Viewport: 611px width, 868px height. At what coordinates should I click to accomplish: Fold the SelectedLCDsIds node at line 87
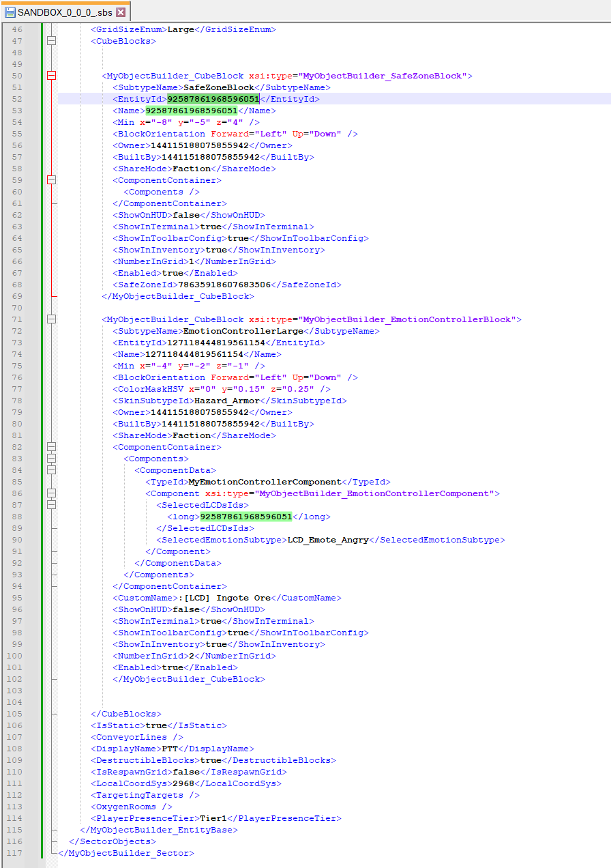point(51,505)
